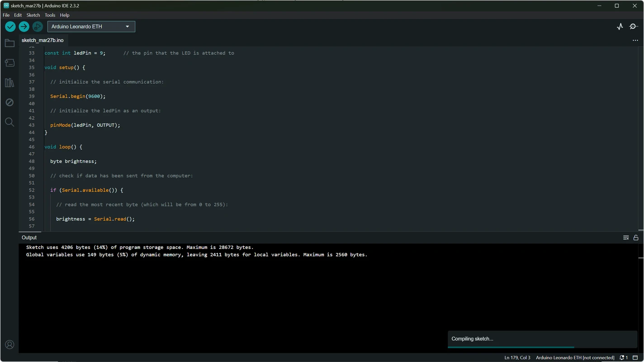Screen dimensions: 644x362
Task: Clear the Output panel
Action: 626,238
